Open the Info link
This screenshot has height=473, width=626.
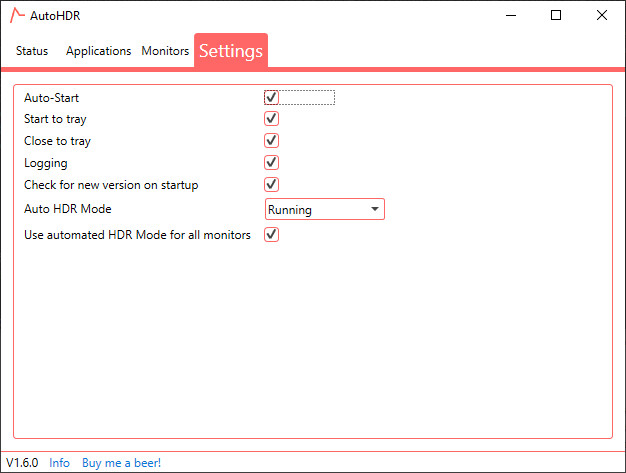pos(59,463)
